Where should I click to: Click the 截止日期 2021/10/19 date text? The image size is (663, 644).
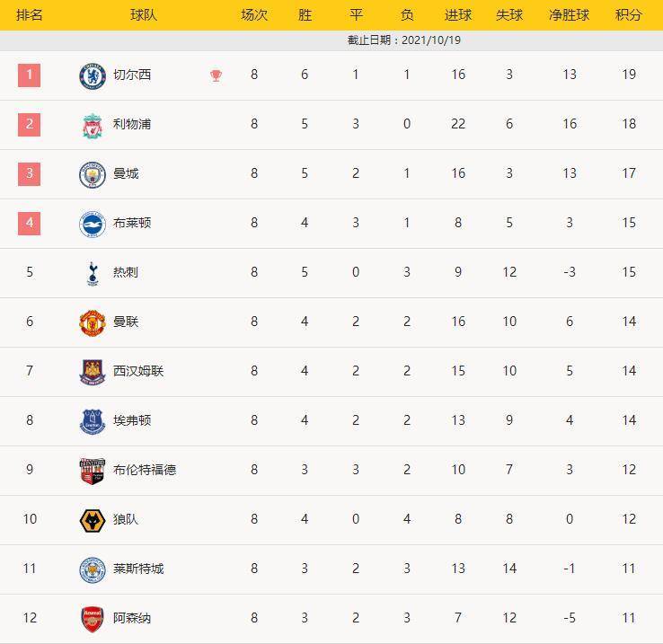click(403, 40)
